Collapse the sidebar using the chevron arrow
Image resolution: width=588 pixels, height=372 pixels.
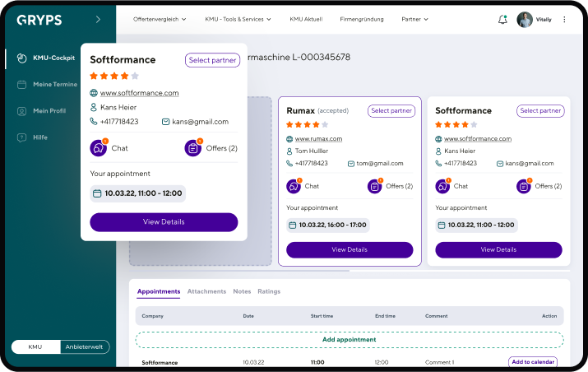(98, 19)
